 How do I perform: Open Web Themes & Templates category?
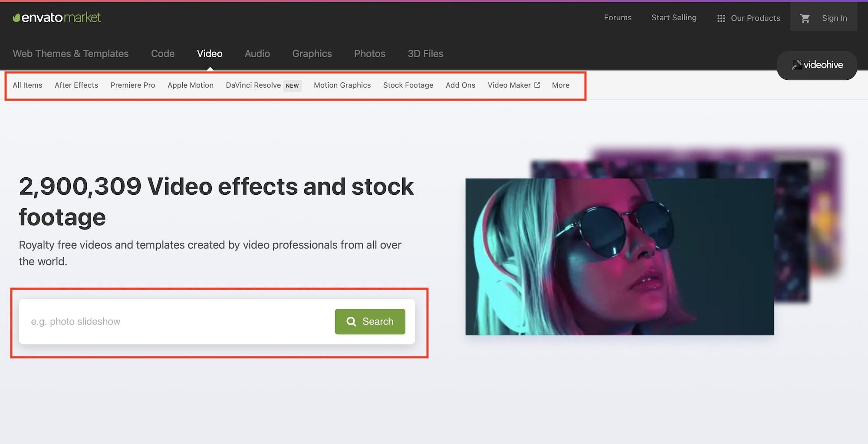click(71, 54)
